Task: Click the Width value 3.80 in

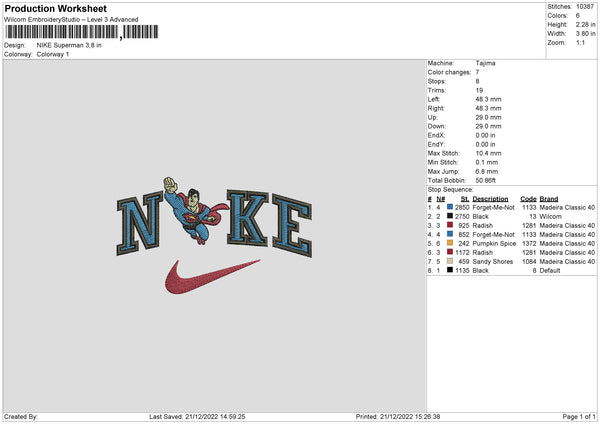Action: [585, 34]
